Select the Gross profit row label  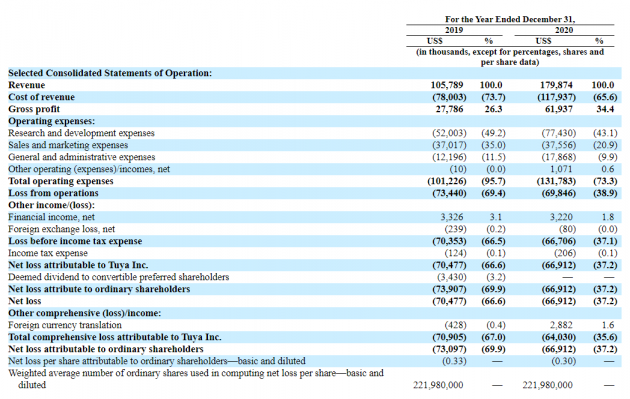34,109
